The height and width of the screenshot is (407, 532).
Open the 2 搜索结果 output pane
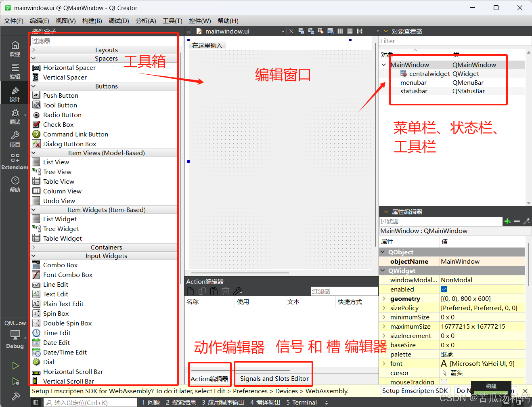click(181, 403)
